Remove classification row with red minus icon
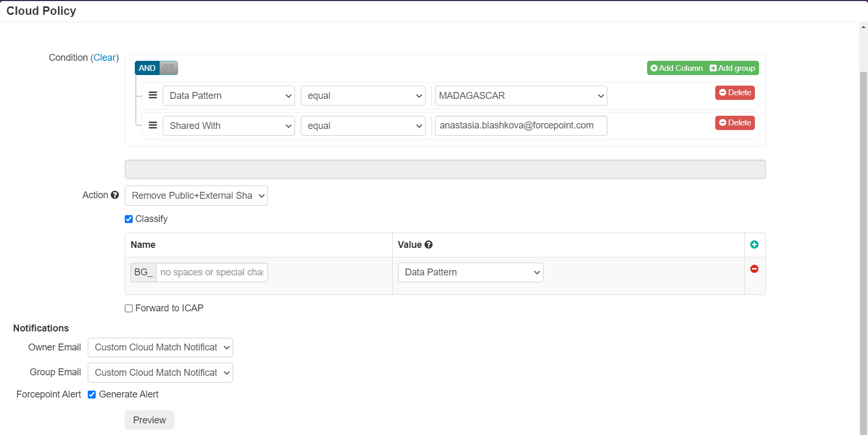Viewport: 868px width, 435px height. (754, 269)
